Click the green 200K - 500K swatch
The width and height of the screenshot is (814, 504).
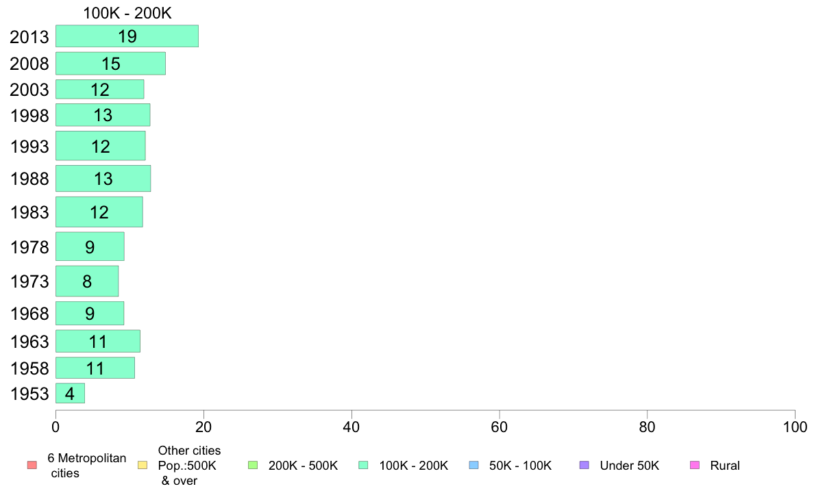[253, 465]
